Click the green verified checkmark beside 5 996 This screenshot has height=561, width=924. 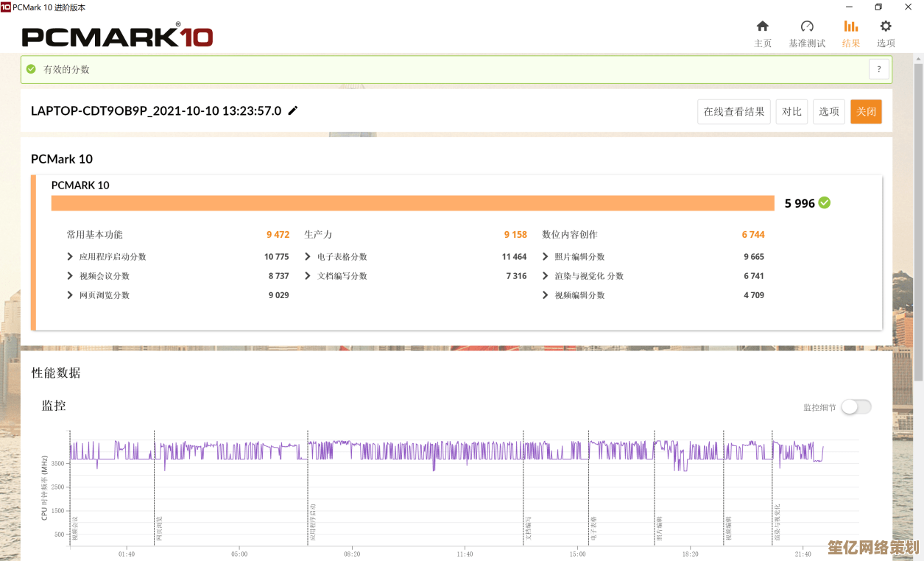(824, 202)
